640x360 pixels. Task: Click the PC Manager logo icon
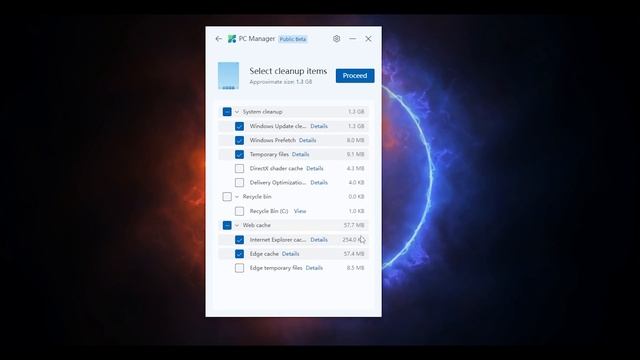coord(232,39)
